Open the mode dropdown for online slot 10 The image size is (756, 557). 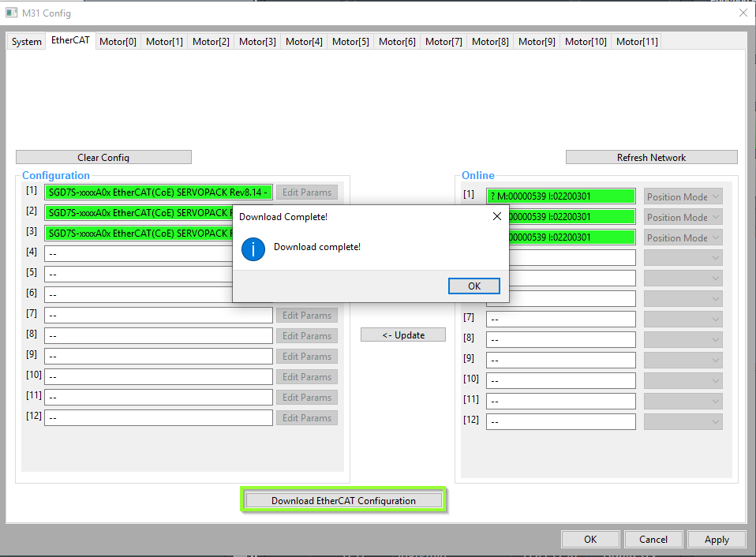click(683, 380)
